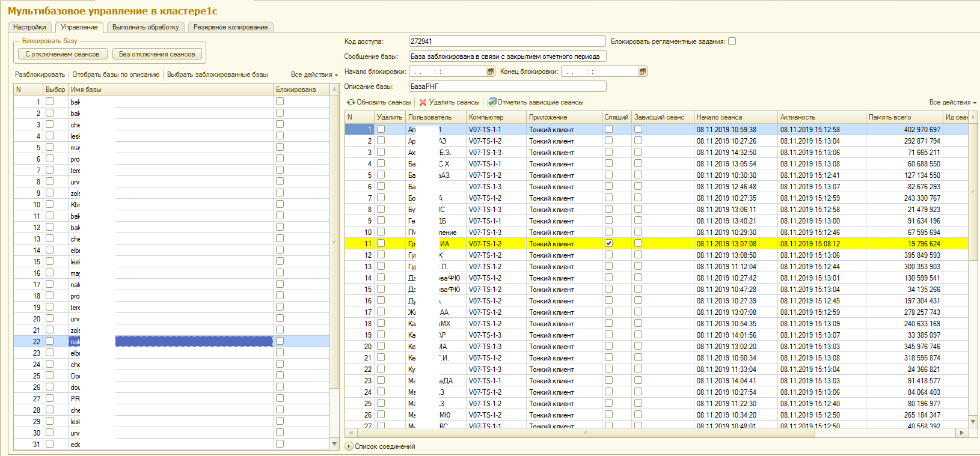Image resolution: width=980 pixels, height=456 pixels.
Task: Toggle Спящий checkbox in session row 7
Action: [x=608, y=198]
